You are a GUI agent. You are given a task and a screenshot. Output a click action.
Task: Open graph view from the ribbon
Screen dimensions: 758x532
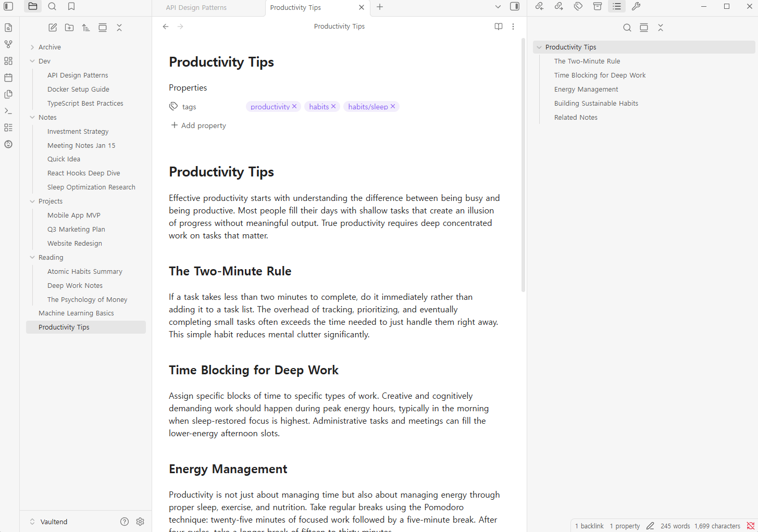pyautogui.click(x=8, y=44)
